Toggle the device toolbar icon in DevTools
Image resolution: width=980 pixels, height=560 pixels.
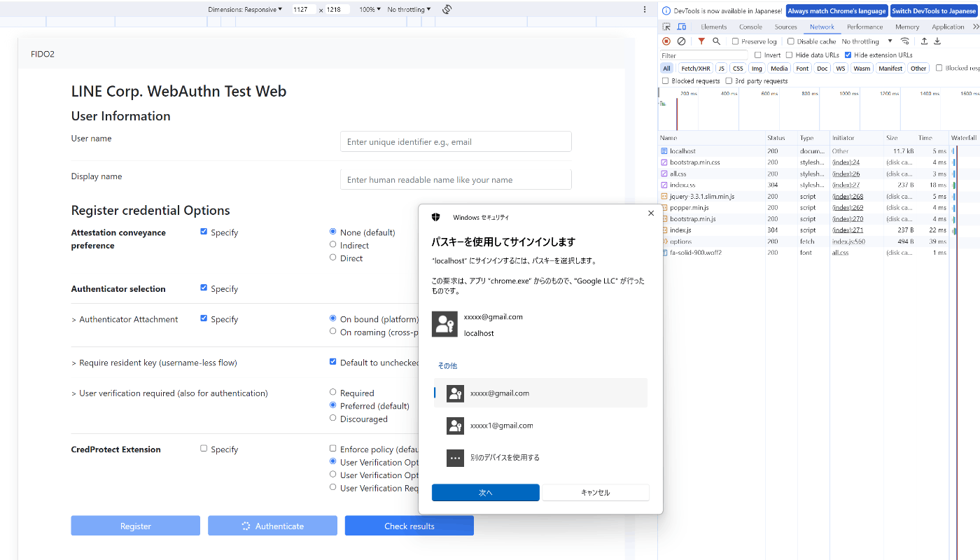(682, 27)
